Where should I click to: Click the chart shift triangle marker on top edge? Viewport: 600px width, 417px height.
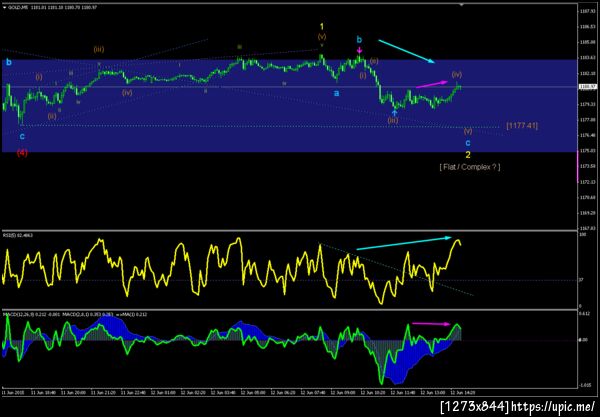(461, 5)
